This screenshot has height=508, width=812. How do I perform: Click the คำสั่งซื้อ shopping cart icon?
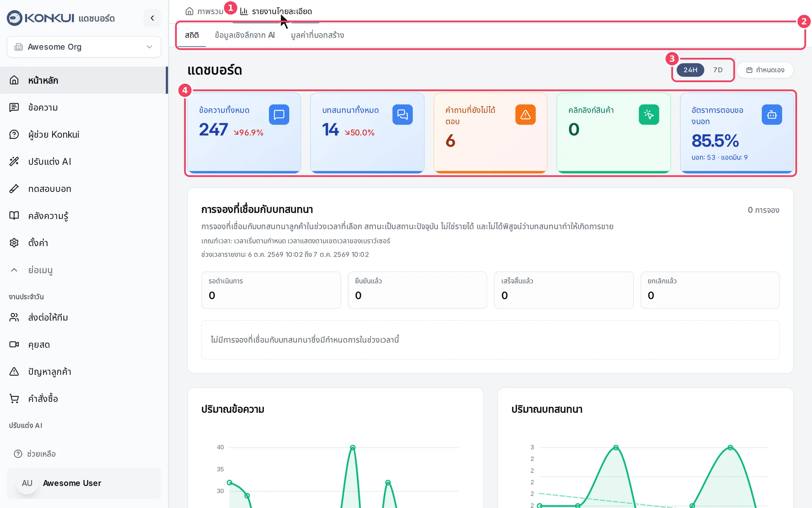[x=14, y=399]
